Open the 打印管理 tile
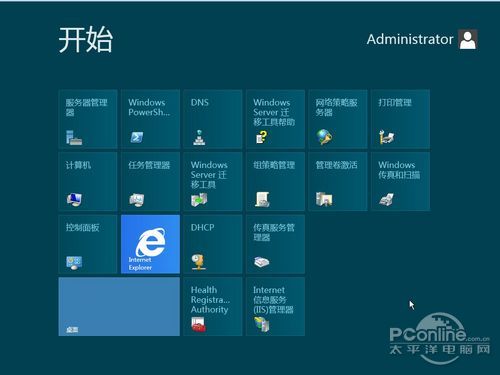Viewport: 500px width, 375px height. point(400,119)
